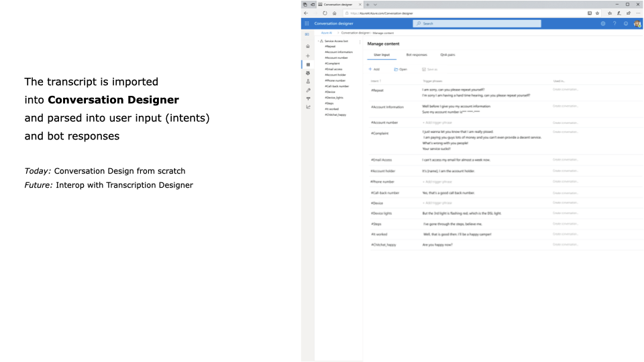Viewport: 644px width, 362px height.
Task: Click Create conversation for #Complaint row
Action: pos(565,132)
